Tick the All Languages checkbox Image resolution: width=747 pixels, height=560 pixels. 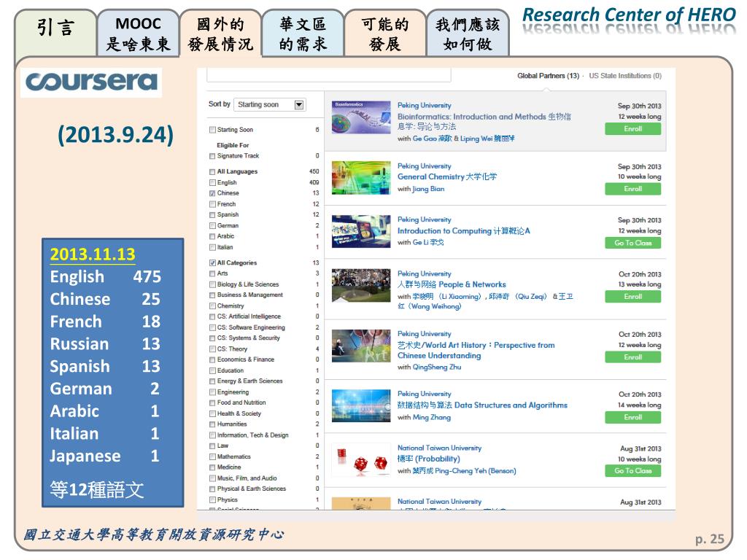pos(212,172)
